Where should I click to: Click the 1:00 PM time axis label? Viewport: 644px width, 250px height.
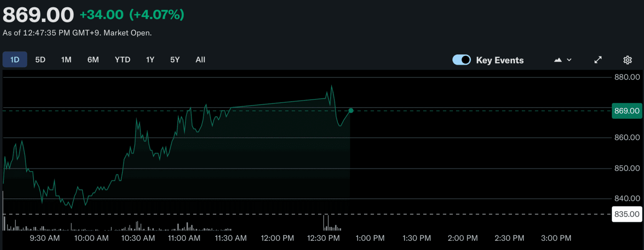370,238
